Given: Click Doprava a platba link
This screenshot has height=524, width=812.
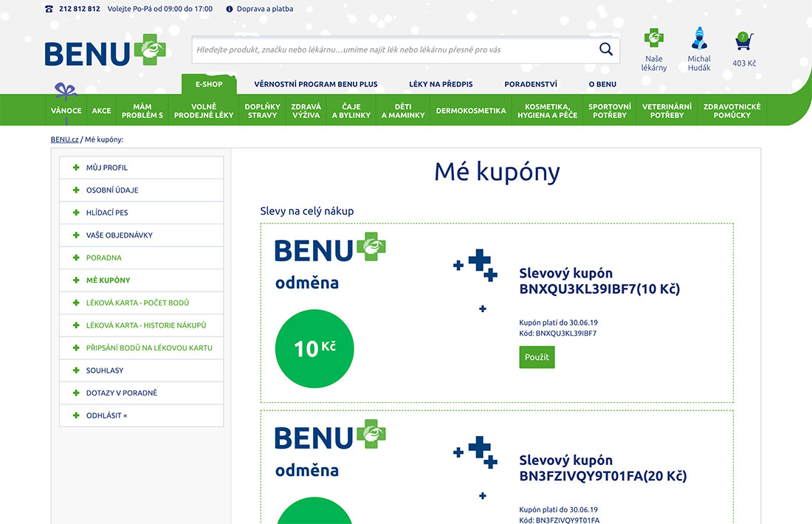Looking at the screenshot, I should (264, 9).
